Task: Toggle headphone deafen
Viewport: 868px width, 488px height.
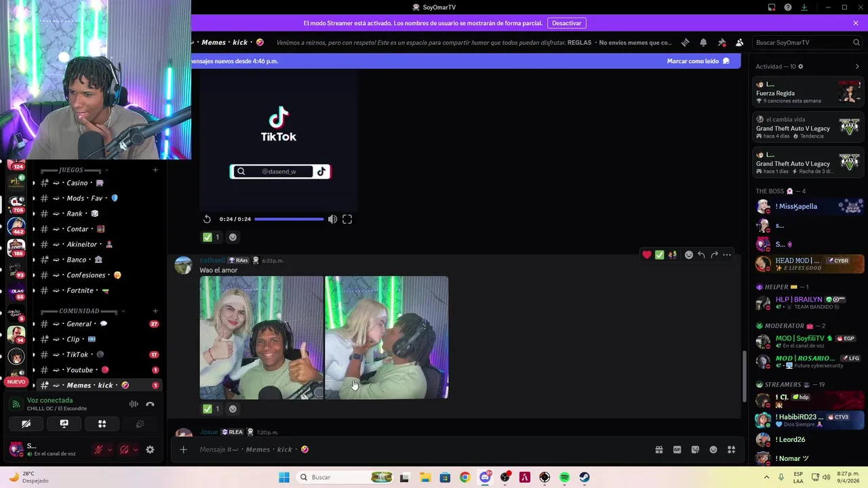Action: [x=124, y=449]
